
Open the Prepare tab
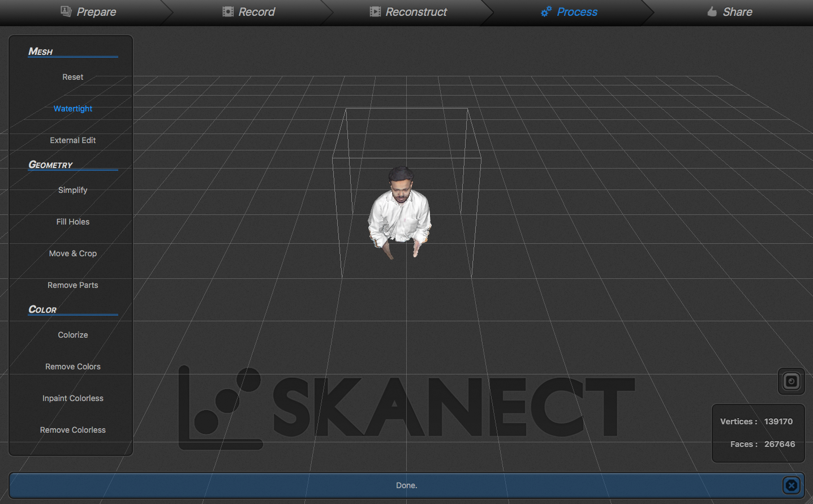pos(88,12)
